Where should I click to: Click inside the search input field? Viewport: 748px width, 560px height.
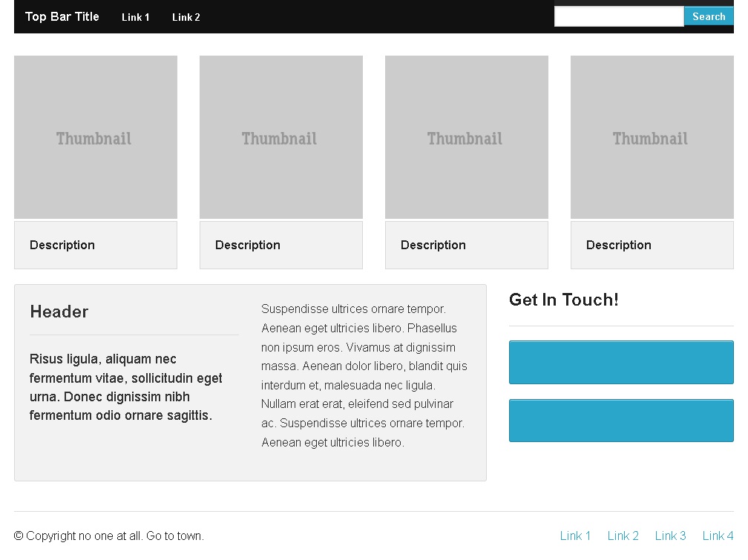tap(619, 16)
